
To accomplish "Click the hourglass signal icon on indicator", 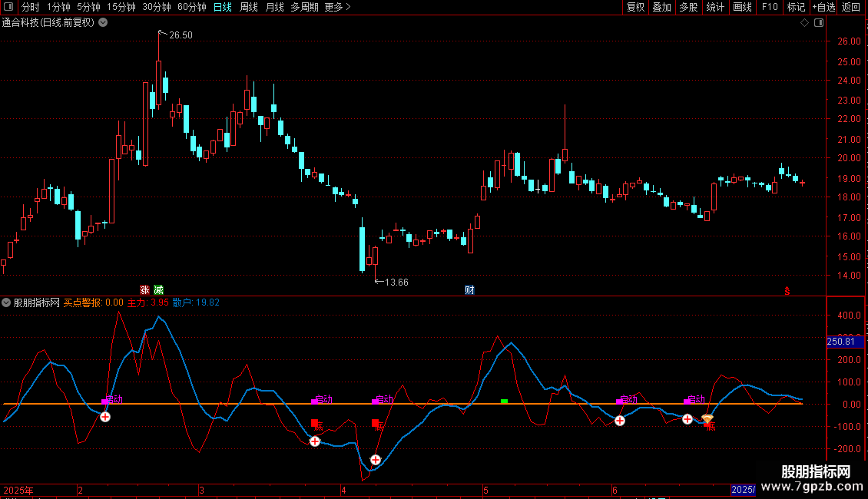I will point(707,419).
